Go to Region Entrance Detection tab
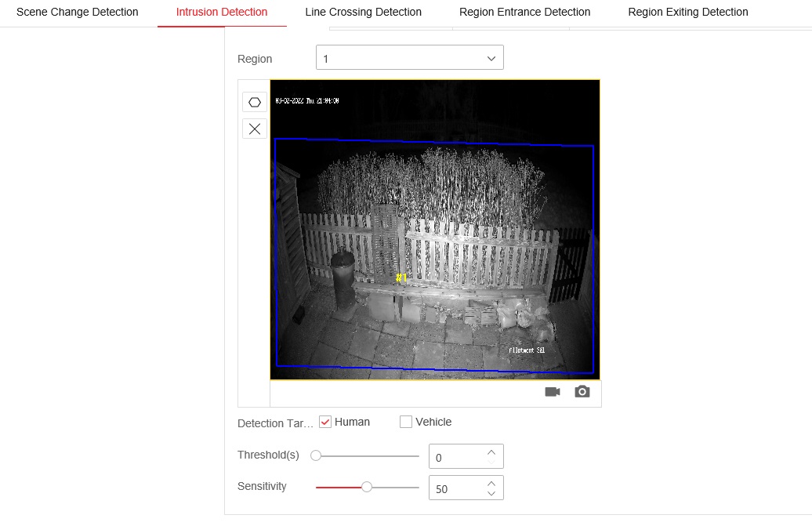Screen dimensions: 812x526 (x=524, y=13)
